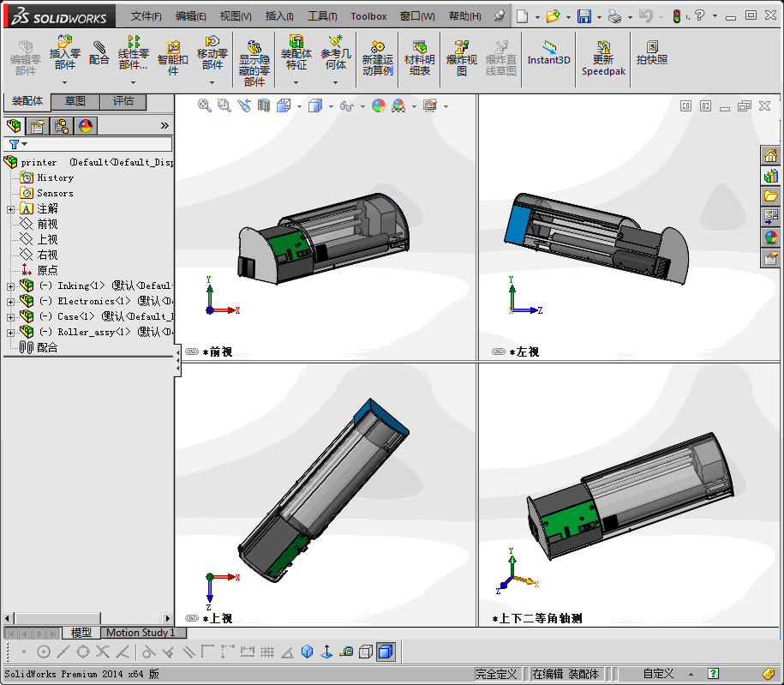Open Appearances task pane icon
This screenshot has height=685, width=784.
(x=770, y=237)
